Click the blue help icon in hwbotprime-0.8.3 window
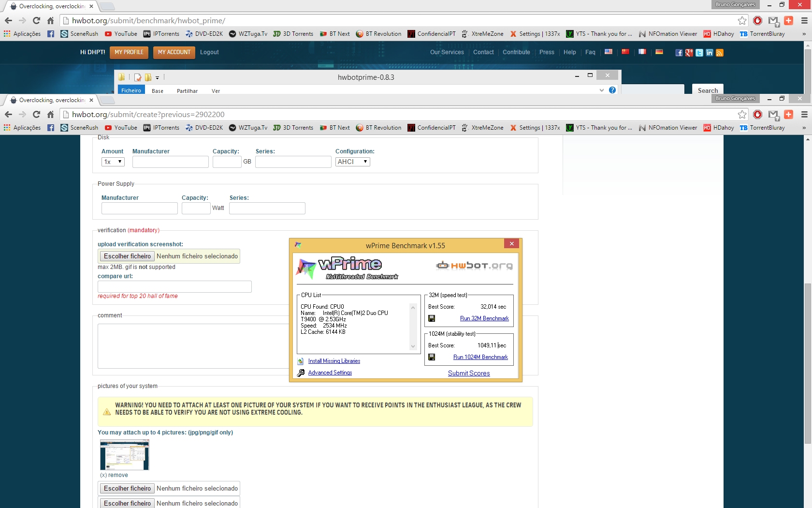Image resolution: width=812 pixels, height=508 pixels. point(612,90)
